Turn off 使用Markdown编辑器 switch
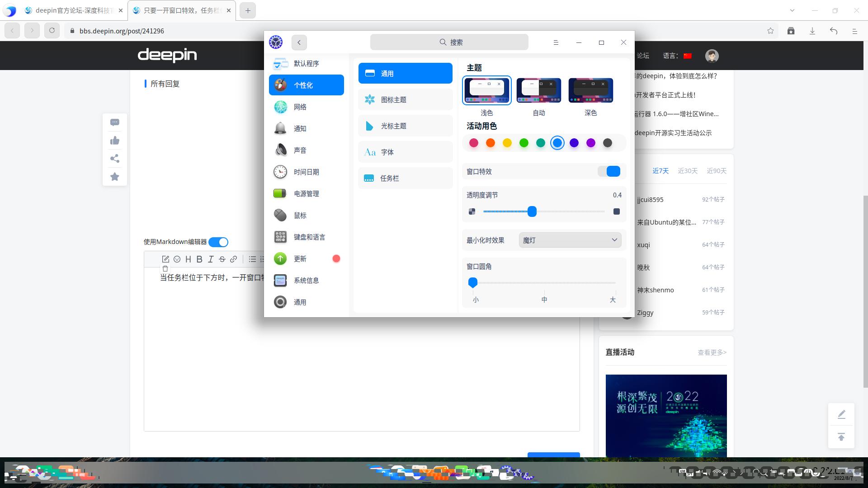 218,242
